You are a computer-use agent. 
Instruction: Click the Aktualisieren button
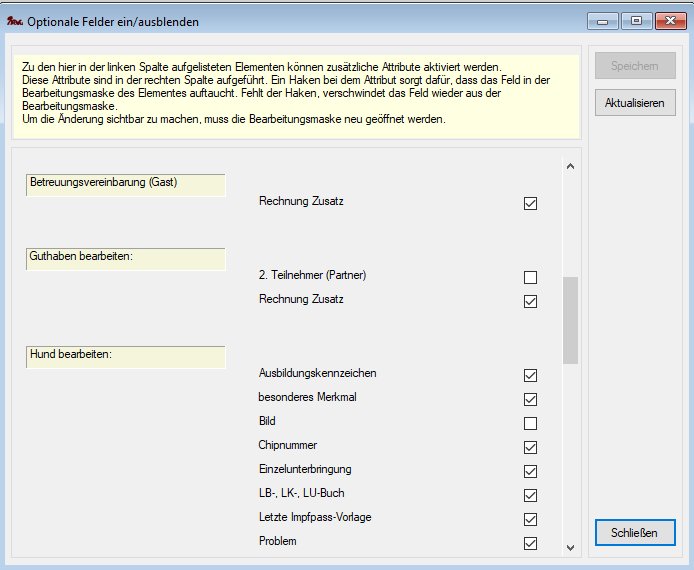(635, 102)
